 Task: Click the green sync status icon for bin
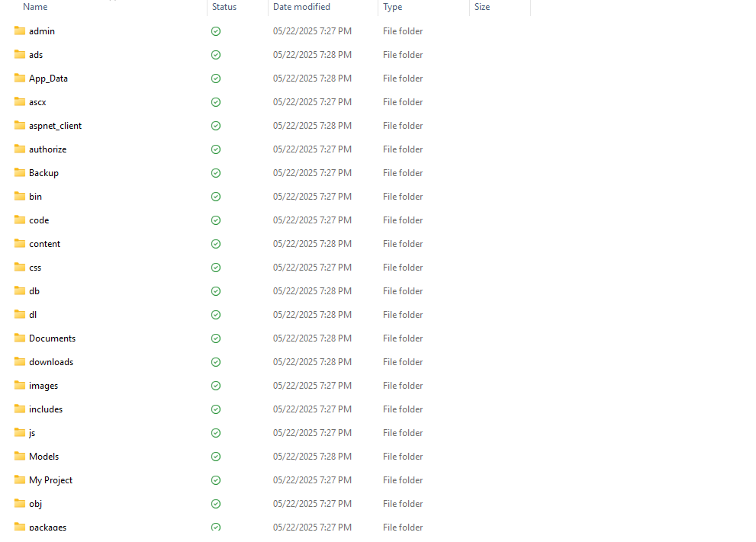pyautogui.click(x=216, y=197)
